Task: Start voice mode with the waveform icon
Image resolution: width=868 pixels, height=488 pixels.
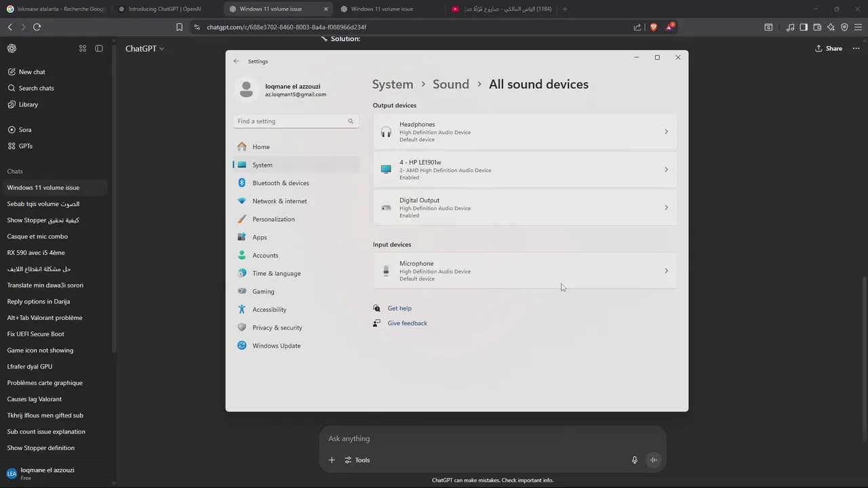Action: tap(654, 460)
